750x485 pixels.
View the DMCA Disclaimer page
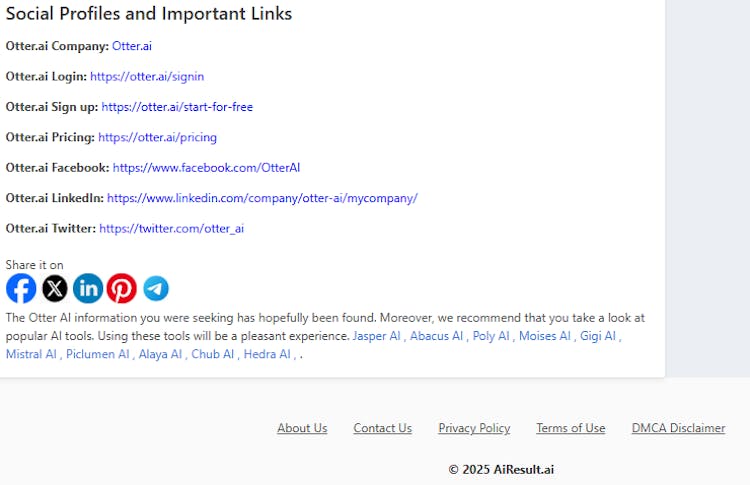(x=678, y=428)
